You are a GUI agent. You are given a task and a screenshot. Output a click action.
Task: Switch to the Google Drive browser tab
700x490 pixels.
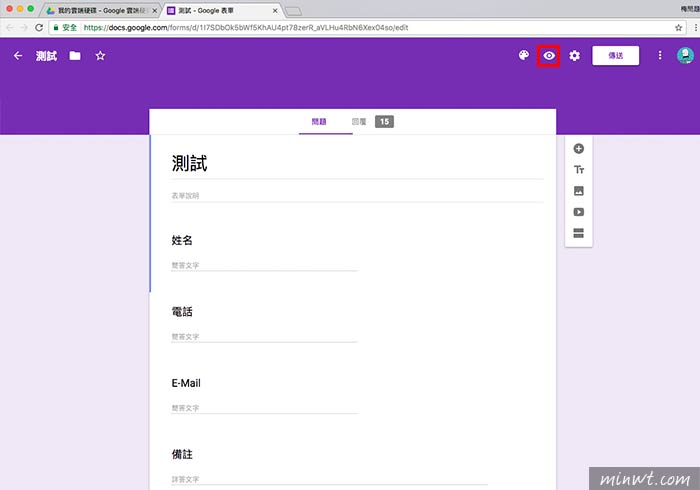[x=100, y=10]
